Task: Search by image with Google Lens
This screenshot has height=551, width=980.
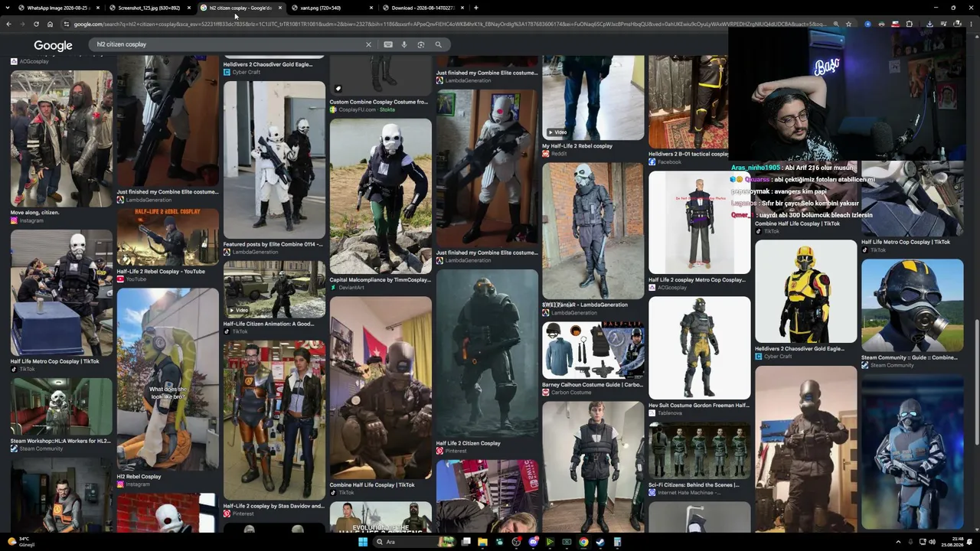Action: 421,44
